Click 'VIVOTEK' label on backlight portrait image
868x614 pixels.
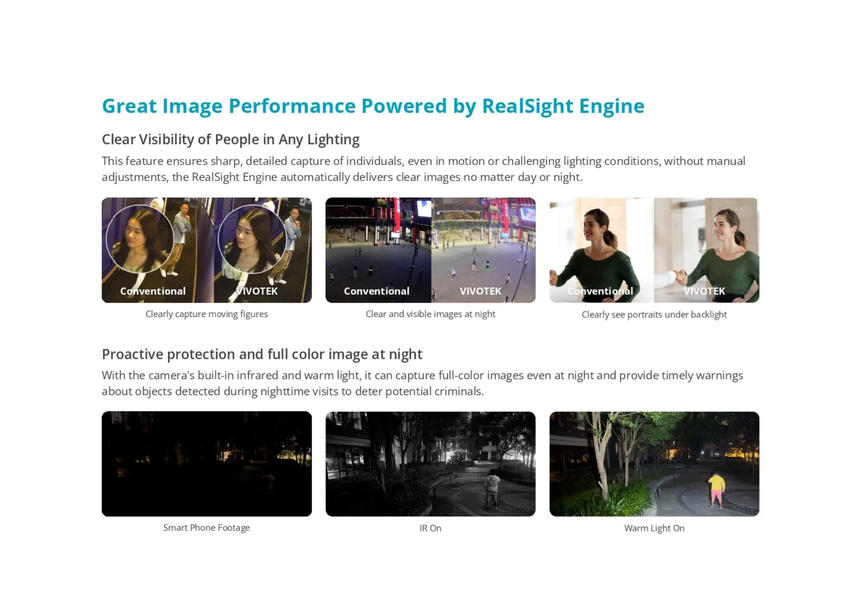click(704, 291)
